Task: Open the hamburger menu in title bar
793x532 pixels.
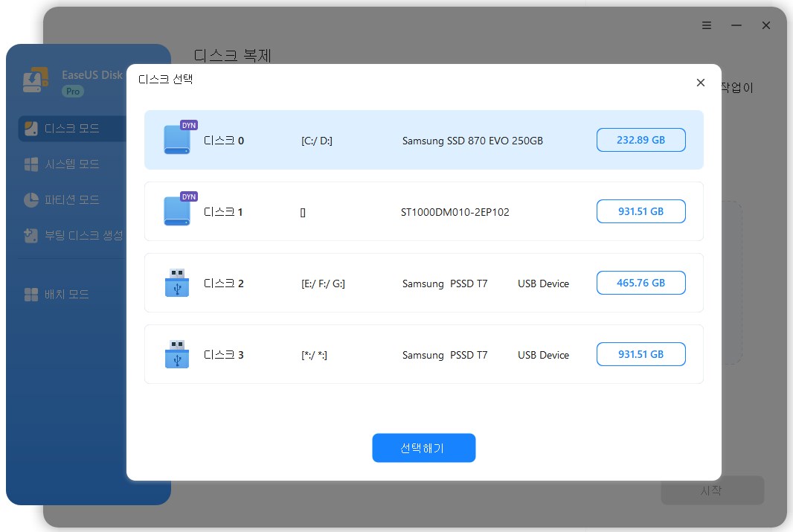Action: pos(707,25)
